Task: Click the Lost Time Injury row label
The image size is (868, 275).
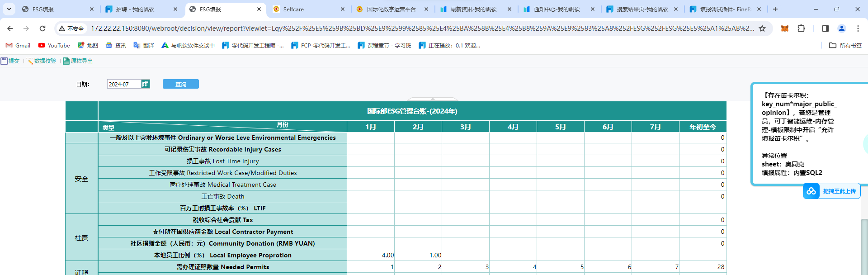Action: (223, 161)
